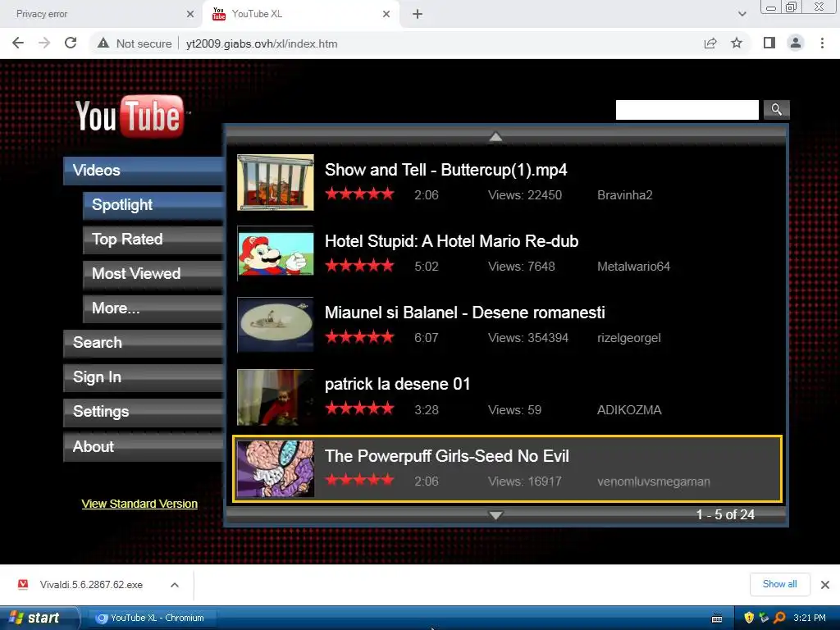Close the downloads bar
Viewport: 840px width, 630px height.
825,584
